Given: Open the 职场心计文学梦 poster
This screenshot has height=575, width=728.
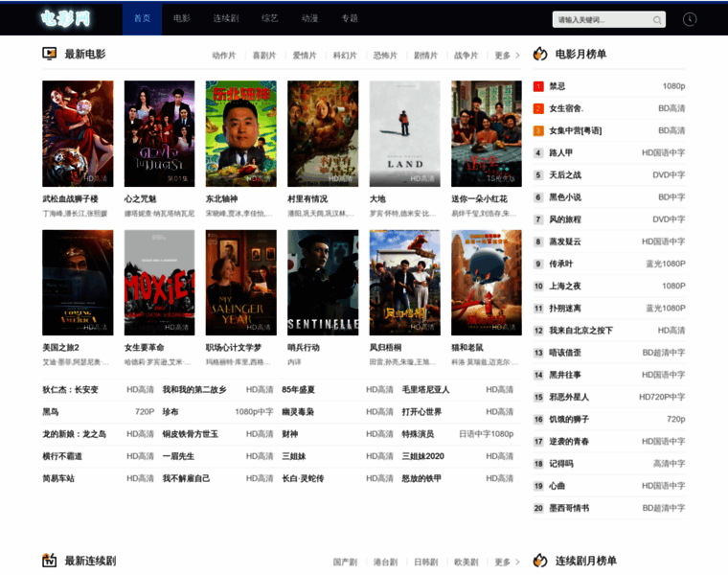Looking at the screenshot, I should pyautogui.click(x=241, y=283).
